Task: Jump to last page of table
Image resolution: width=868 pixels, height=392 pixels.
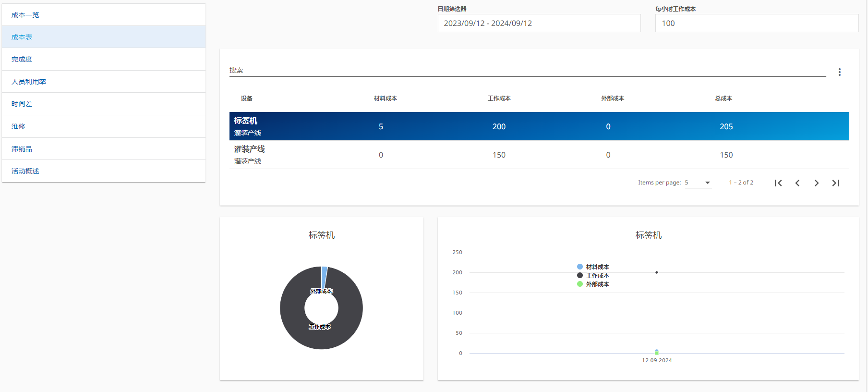Action: 836,183
